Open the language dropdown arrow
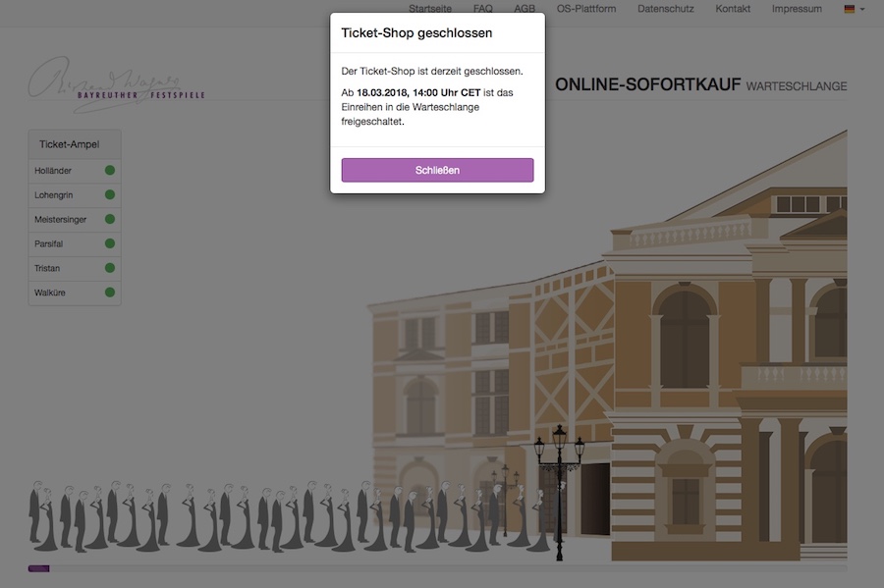The image size is (884, 588). (x=862, y=9)
